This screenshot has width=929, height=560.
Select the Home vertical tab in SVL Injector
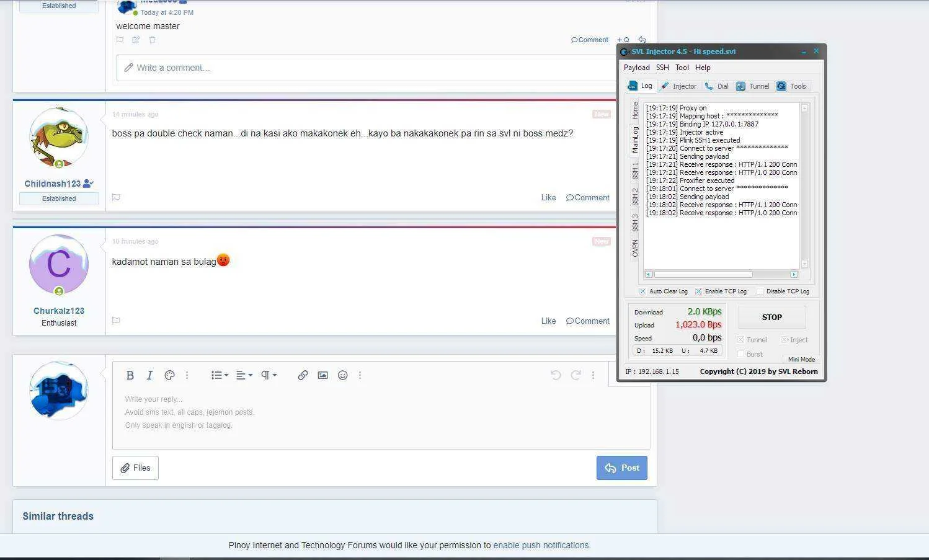(x=635, y=111)
